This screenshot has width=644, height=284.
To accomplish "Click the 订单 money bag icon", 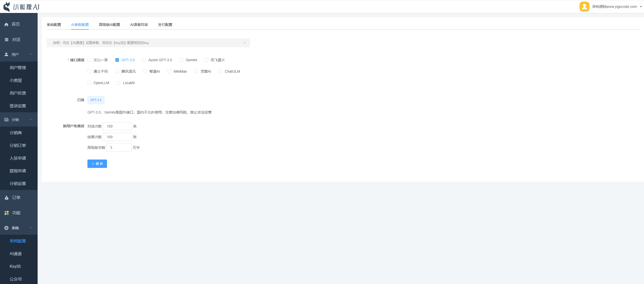I will tap(7, 198).
